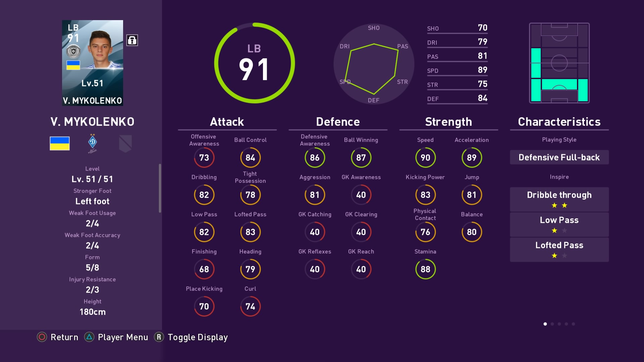
Task: Select the tactical formation pitch map icon
Action: pos(558,63)
